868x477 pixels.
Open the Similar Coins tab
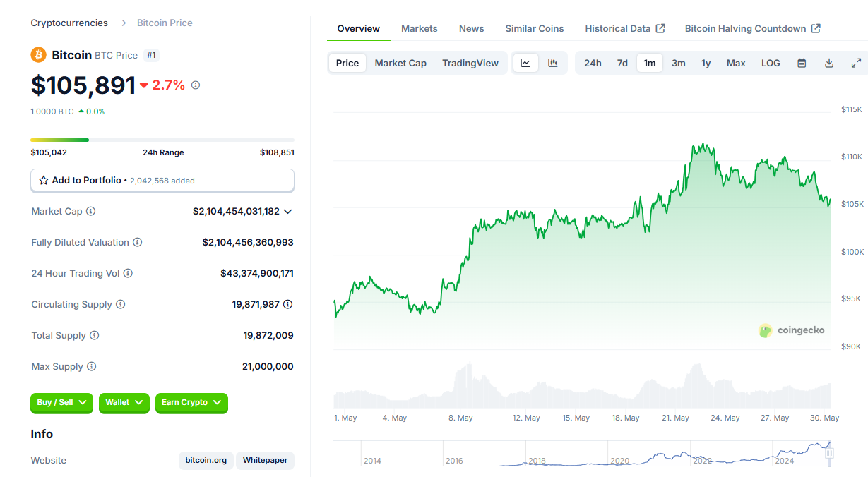535,28
